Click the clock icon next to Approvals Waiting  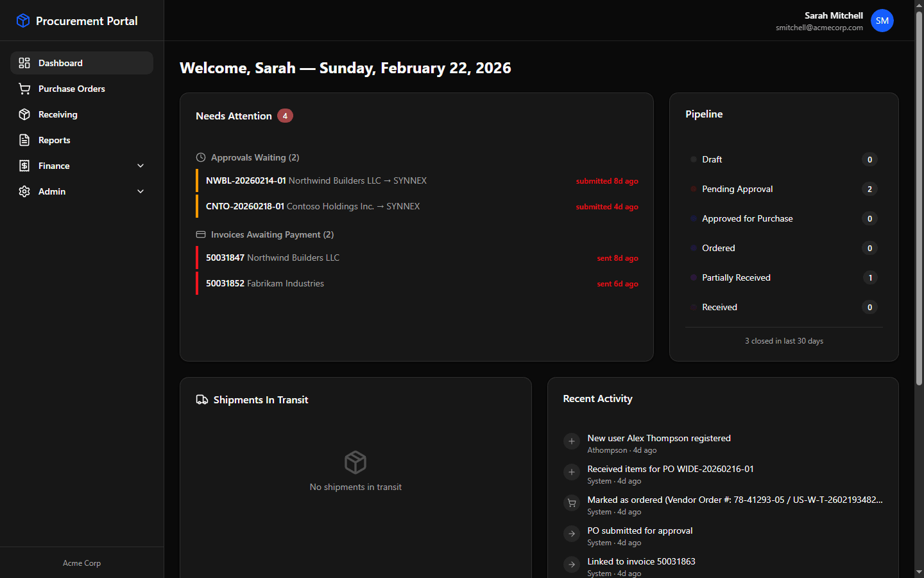pos(201,157)
